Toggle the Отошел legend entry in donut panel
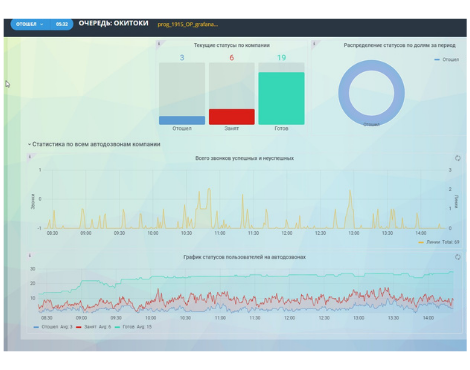 [447, 60]
